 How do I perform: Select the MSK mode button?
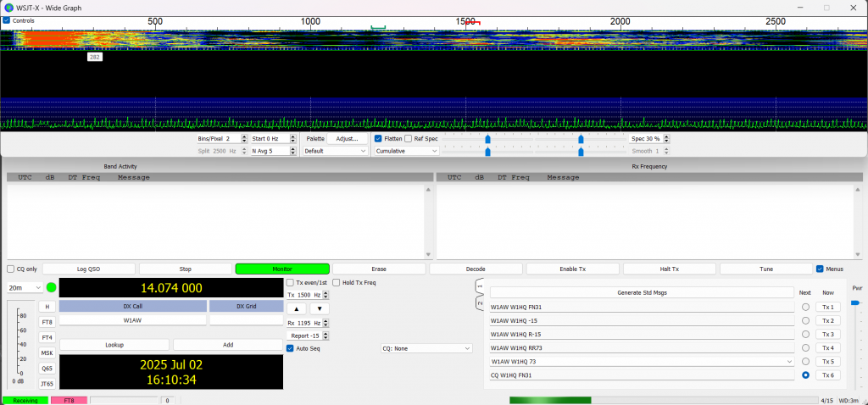47,352
